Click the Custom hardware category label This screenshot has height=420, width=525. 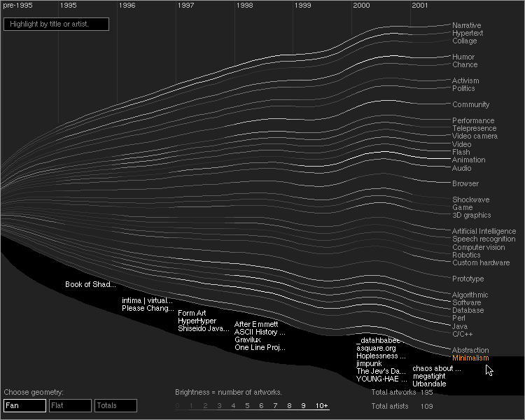481,263
